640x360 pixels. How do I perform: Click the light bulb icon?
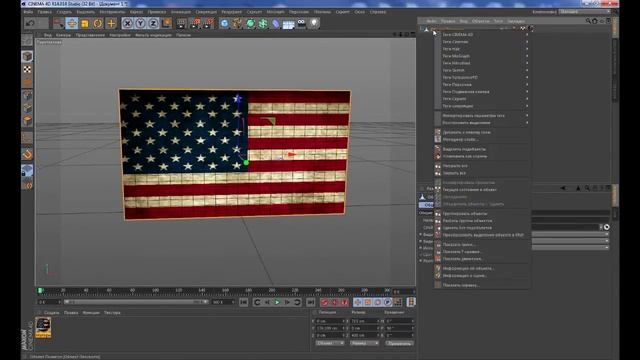tap(314, 23)
